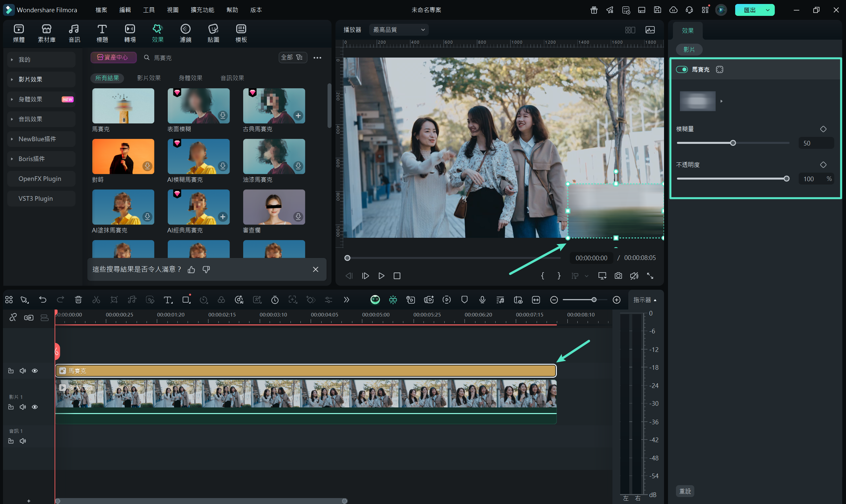
Task: Open the 全部 filter dropdown
Action: click(x=292, y=58)
